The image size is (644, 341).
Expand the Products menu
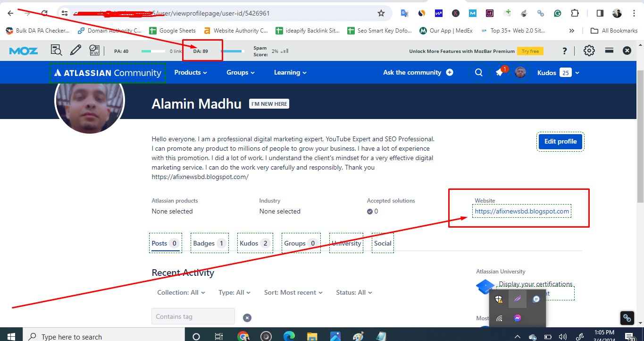(x=191, y=72)
